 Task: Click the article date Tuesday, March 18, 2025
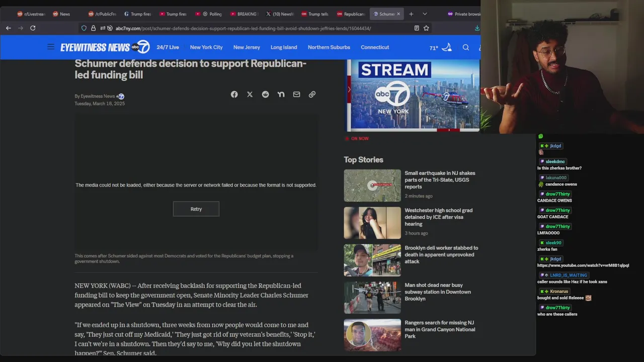100,104
